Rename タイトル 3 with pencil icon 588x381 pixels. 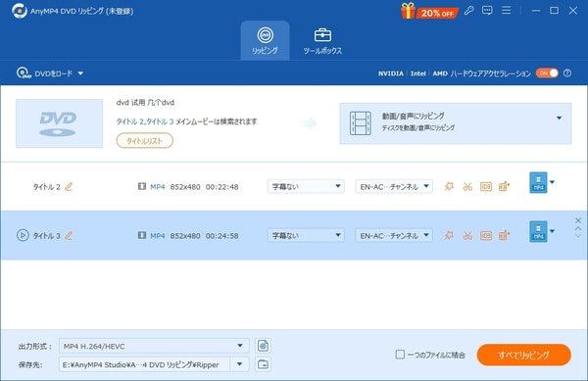click(x=69, y=236)
